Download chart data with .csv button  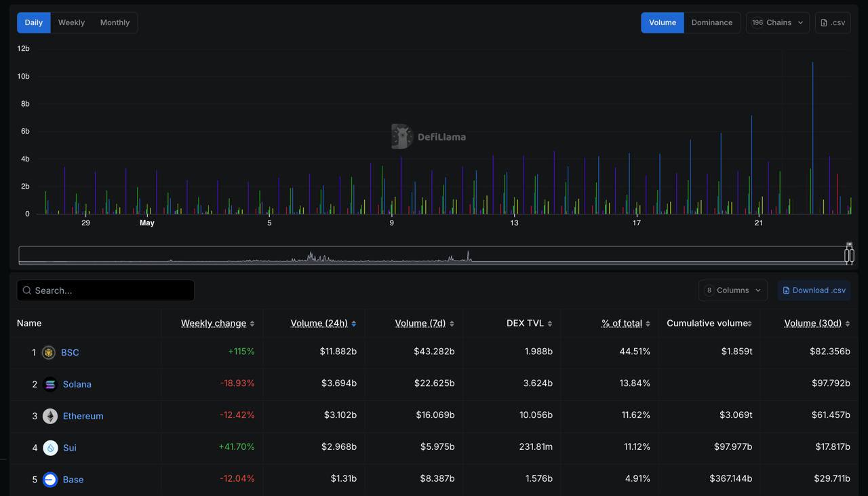pyautogui.click(x=833, y=22)
